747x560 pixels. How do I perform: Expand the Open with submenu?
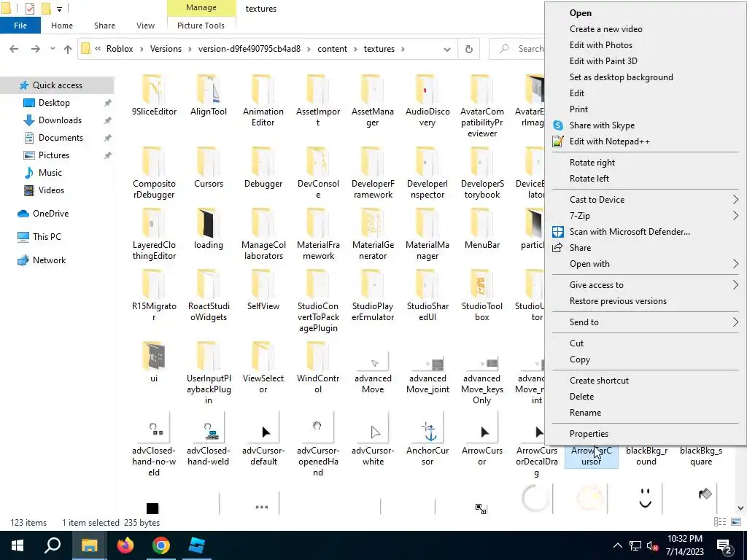pyautogui.click(x=645, y=264)
